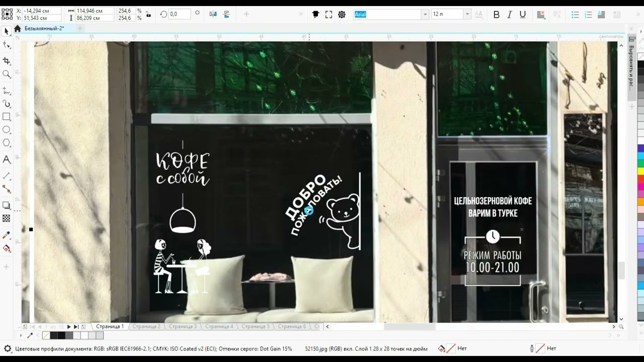644x362 pixels.
Task: Select the Shape tool in toolbox
Action: pos(7,45)
